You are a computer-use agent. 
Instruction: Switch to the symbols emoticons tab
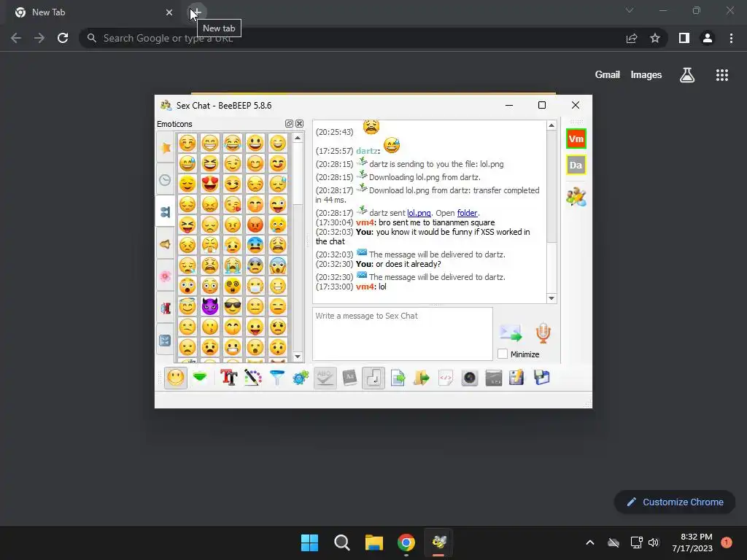[166, 340]
